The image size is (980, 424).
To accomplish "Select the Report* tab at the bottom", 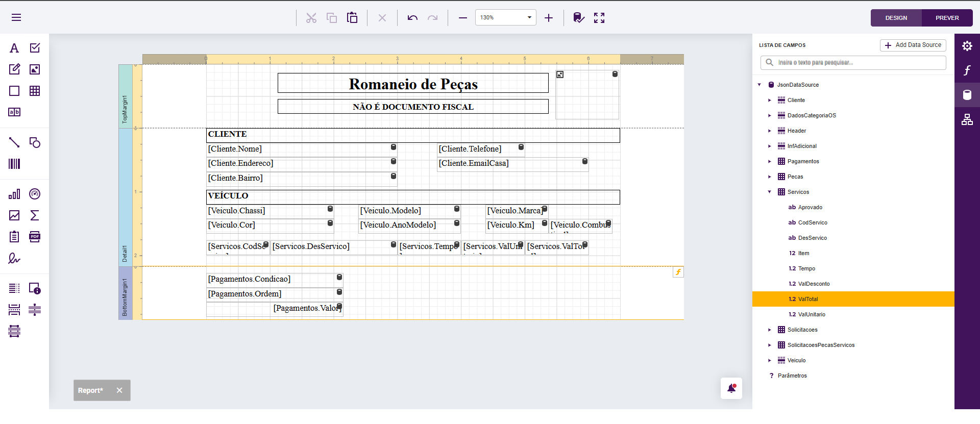I will (x=91, y=390).
